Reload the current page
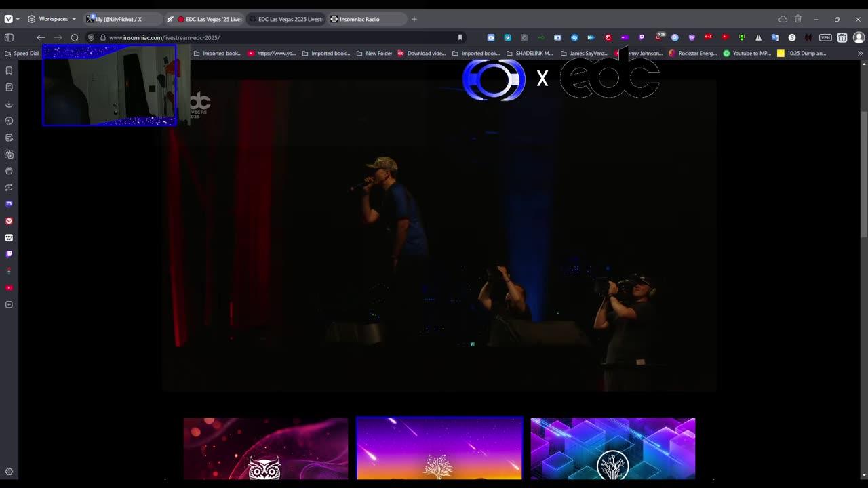The width and height of the screenshot is (868, 488). click(x=75, y=37)
